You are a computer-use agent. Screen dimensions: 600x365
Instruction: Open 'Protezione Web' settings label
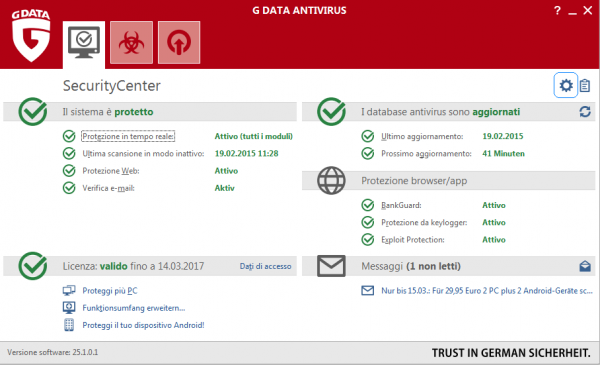[111, 171]
